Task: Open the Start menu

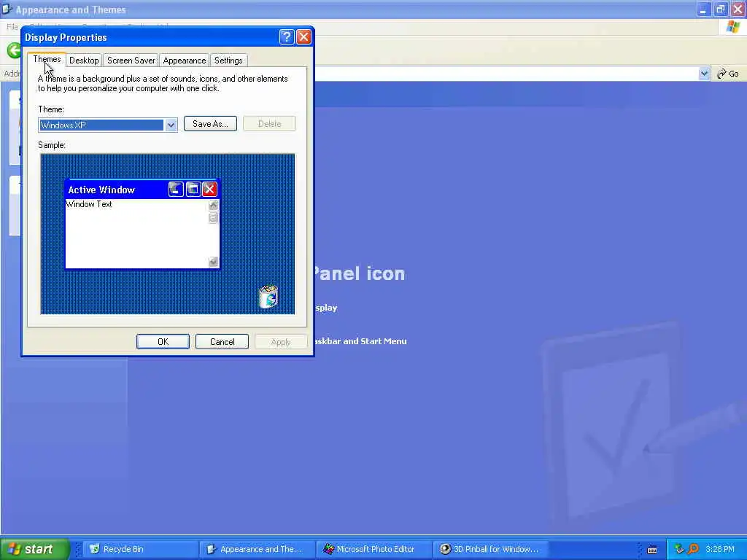Action: pyautogui.click(x=34, y=549)
